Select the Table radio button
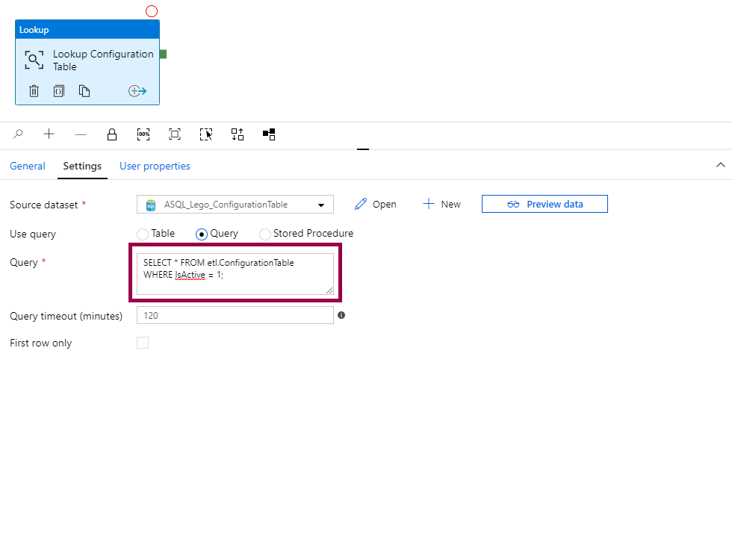Screen dimensions: 732x560 (143, 234)
